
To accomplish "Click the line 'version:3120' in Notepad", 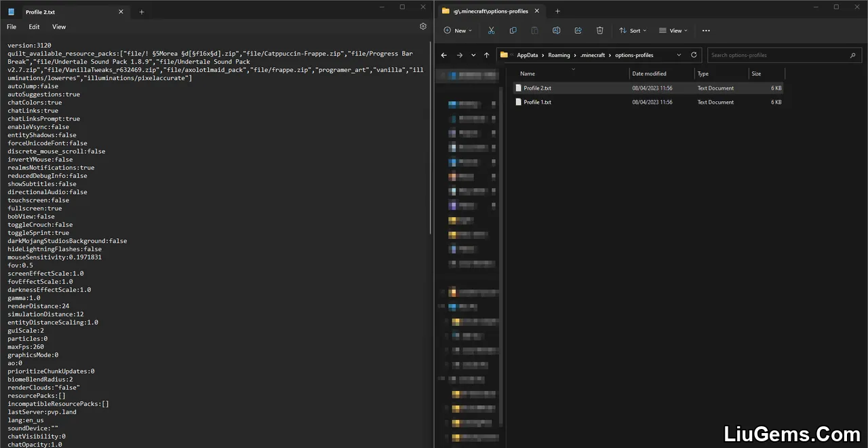I will pos(29,45).
